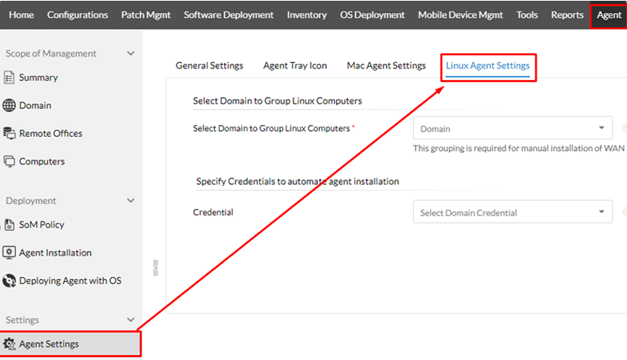The width and height of the screenshot is (627, 360).
Task: Open the Domain dropdown
Action: tap(513, 128)
